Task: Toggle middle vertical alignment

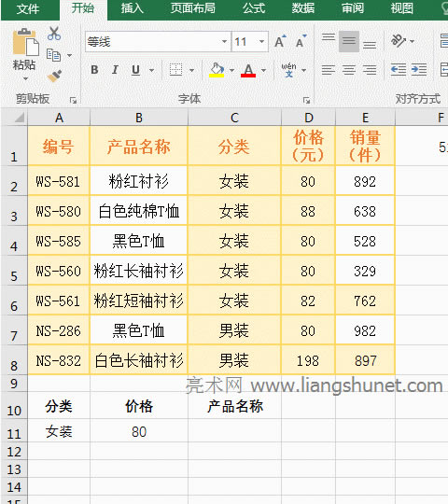Action: click(349, 41)
